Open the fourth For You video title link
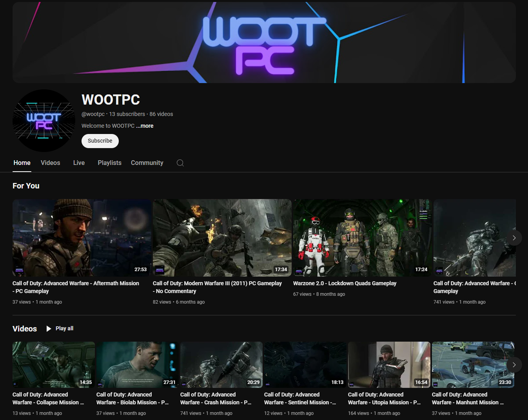This screenshot has width=528, height=420. pos(475,287)
